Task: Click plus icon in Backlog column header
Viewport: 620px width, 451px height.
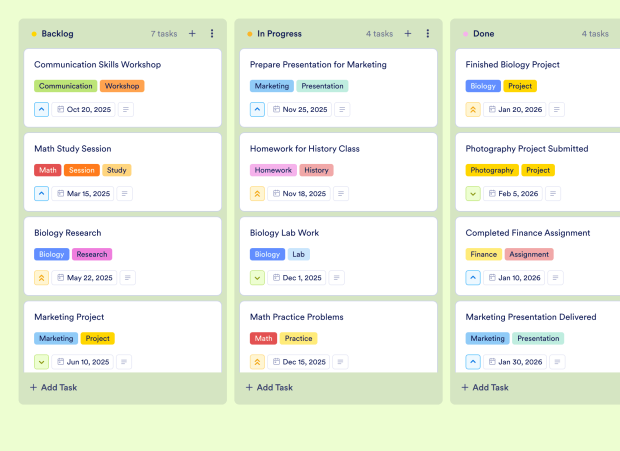Action: 192,34
